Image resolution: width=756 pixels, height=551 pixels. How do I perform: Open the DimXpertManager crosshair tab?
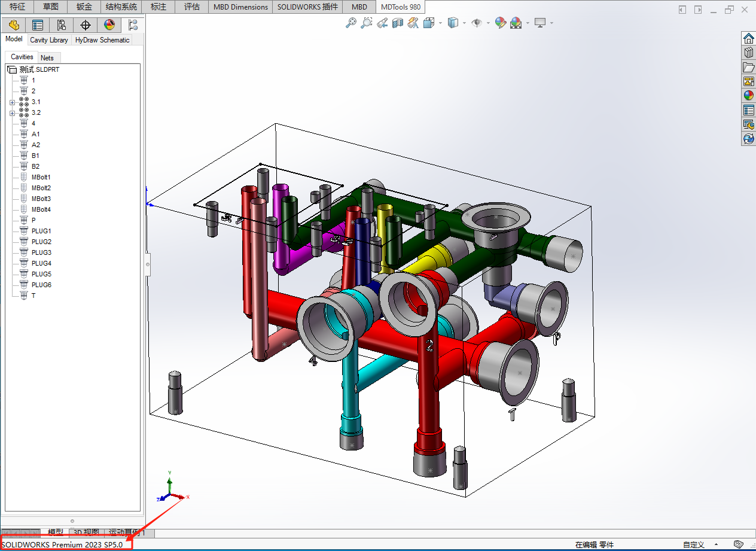click(86, 25)
